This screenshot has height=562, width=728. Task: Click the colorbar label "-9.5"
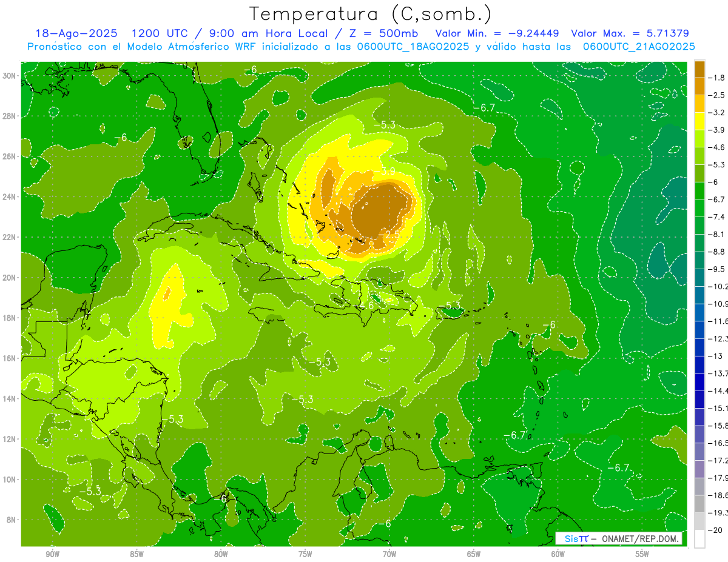pos(717,269)
